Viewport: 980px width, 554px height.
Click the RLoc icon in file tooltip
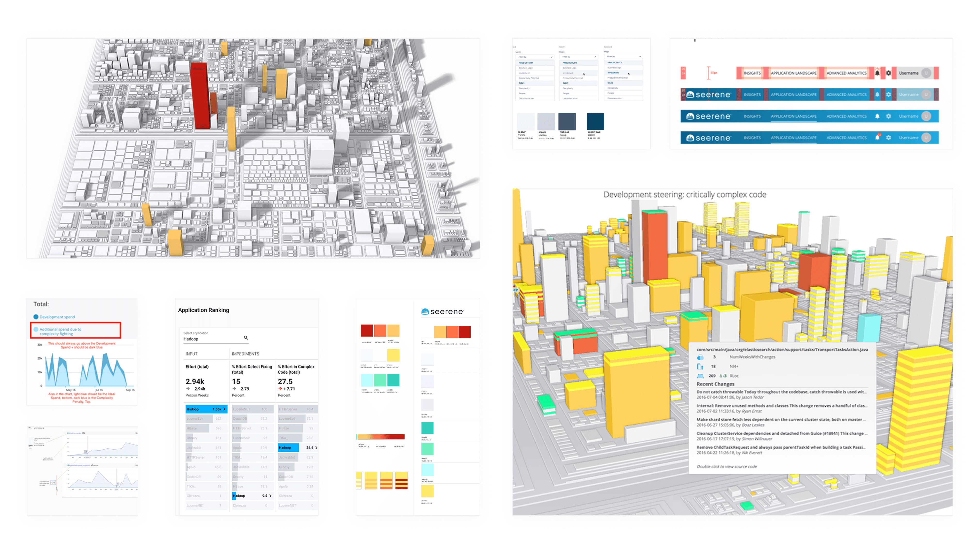point(700,376)
